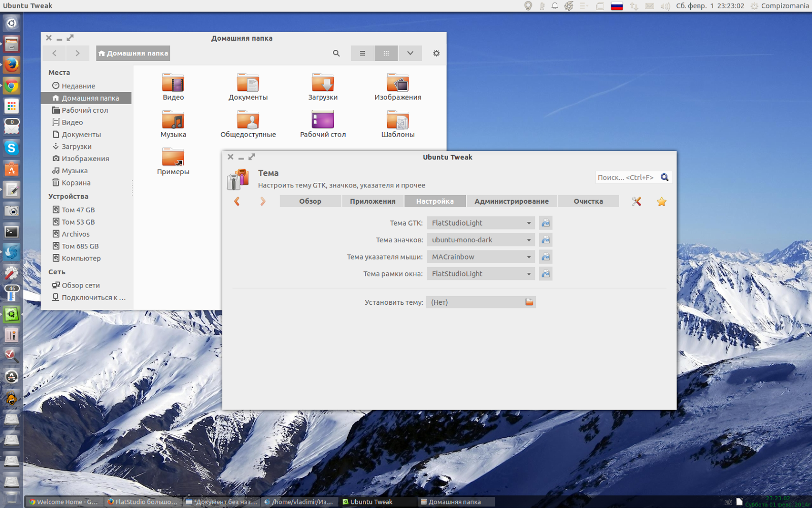812x508 pixels.
Task: Expand the Тема значков dropdown
Action: (x=481, y=240)
